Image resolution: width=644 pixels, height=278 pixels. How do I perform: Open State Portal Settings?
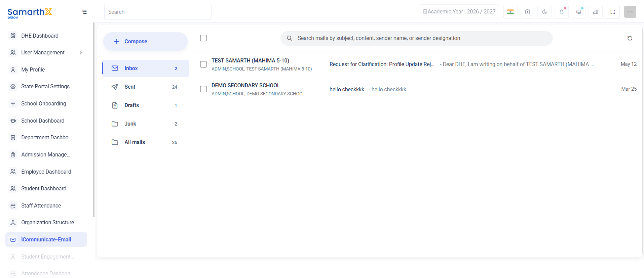(x=46, y=87)
